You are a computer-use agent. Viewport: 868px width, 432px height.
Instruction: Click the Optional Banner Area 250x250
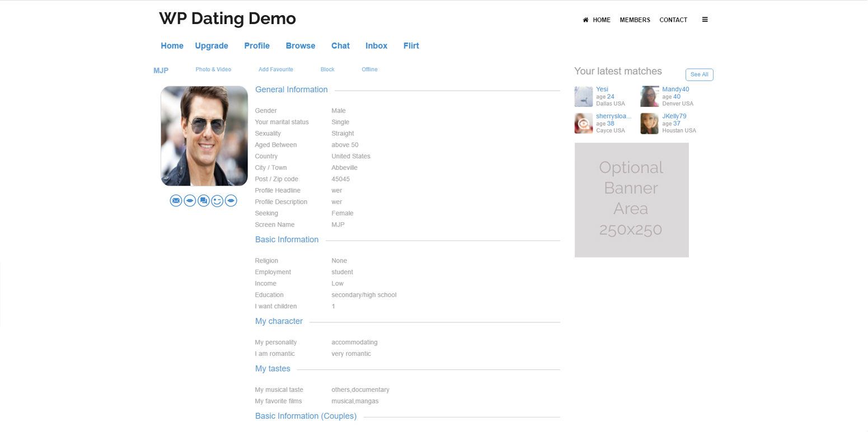(632, 200)
